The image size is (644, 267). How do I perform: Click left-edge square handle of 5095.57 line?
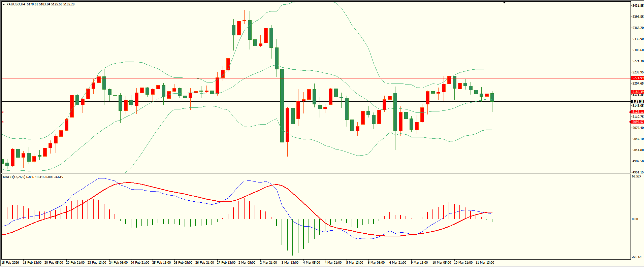pyautogui.click(x=3, y=122)
